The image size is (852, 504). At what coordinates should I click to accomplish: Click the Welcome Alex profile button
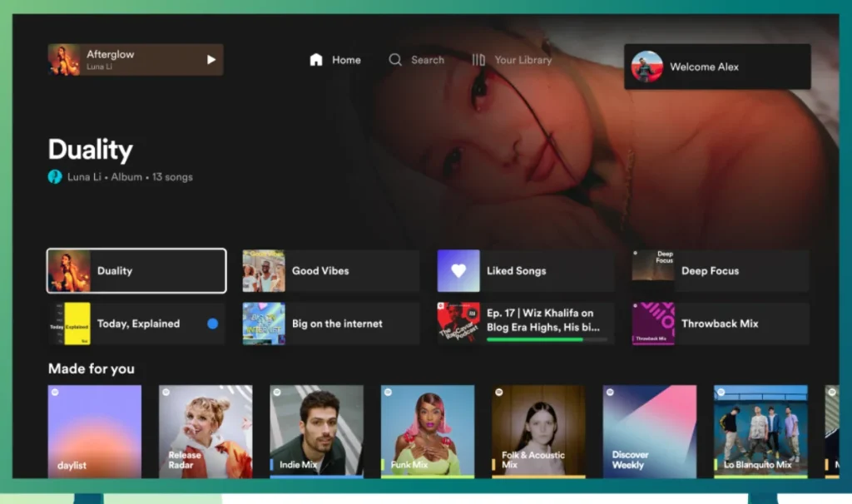tap(717, 67)
